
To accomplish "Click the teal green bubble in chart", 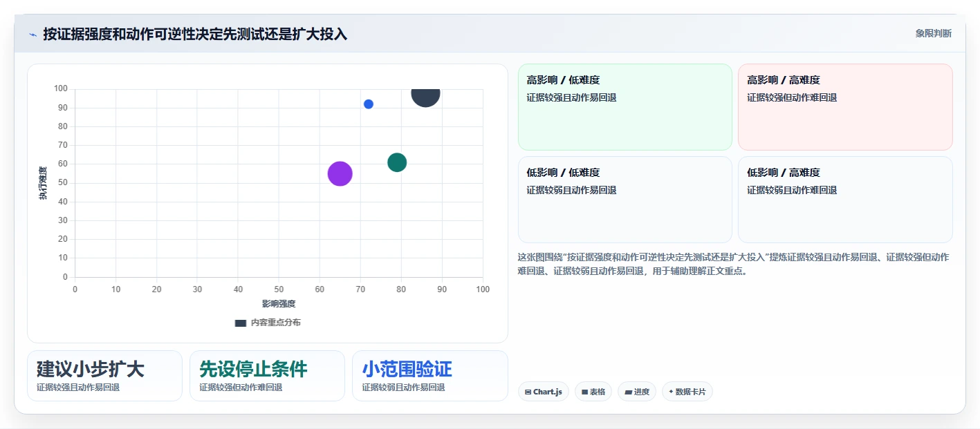I will (397, 163).
